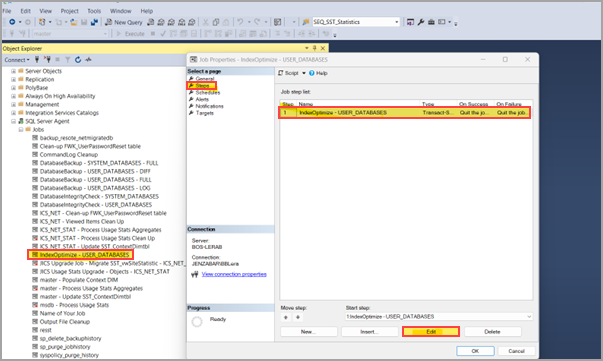Click the ICS_NET - Viewed Items Clean Up job icon
Viewport: 603px width, 361px height.
pyautogui.click(x=35, y=221)
